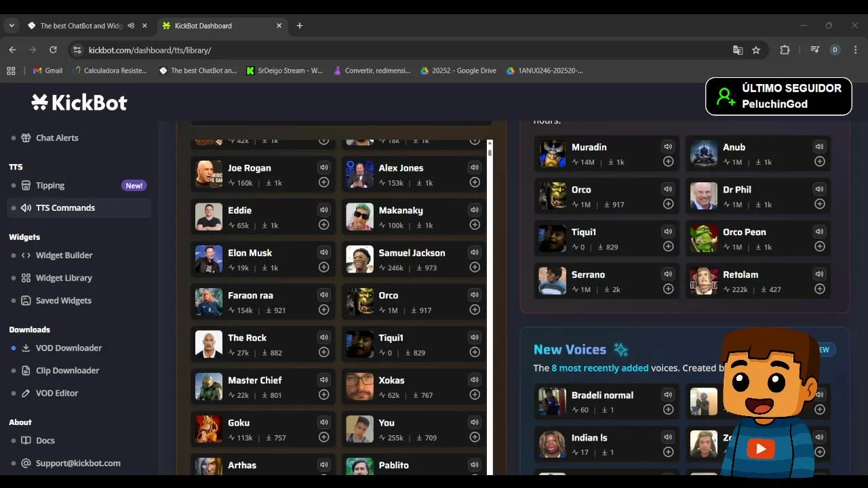868x488 pixels.
Task: Open Calculadora Resiste bookmark
Action: coord(109,70)
